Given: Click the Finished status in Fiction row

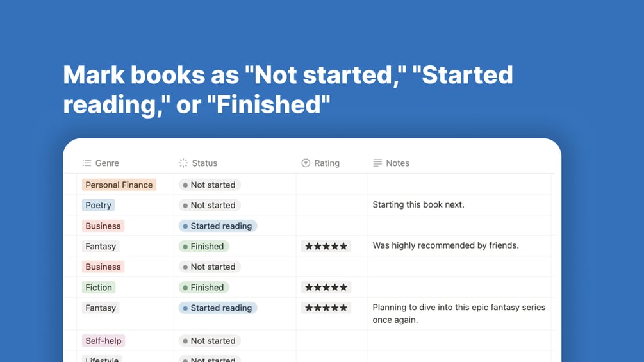Looking at the screenshot, I should 204,287.
